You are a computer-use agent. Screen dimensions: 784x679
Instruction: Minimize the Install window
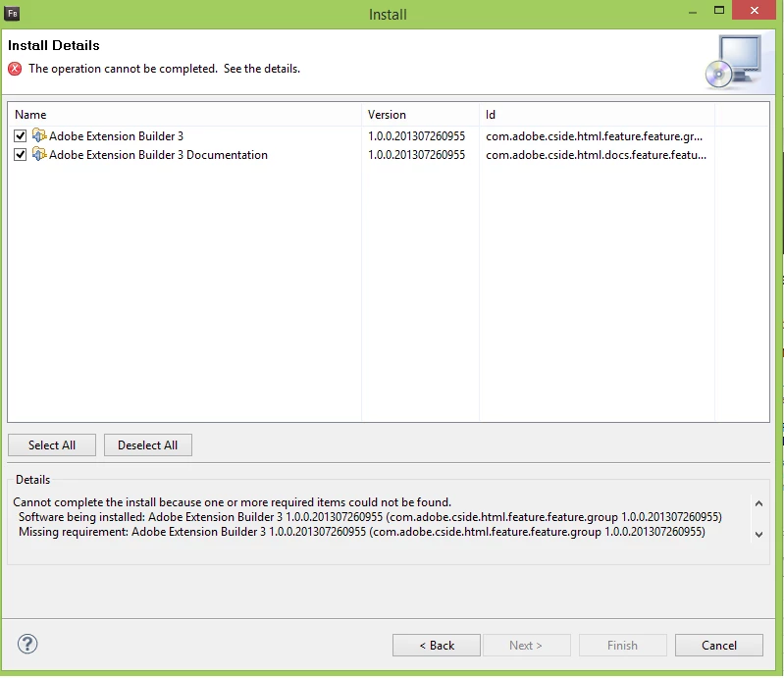click(x=693, y=12)
